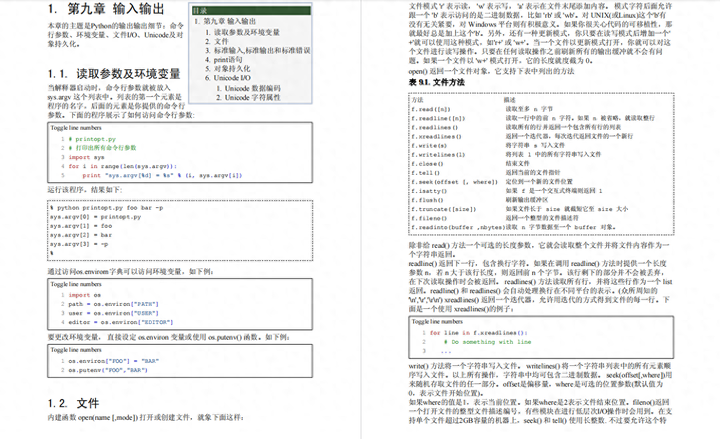Screen dimensions: 720x439
Task: Select the f.read([n]) table row
Action: pyautogui.click(x=541, y=109)
